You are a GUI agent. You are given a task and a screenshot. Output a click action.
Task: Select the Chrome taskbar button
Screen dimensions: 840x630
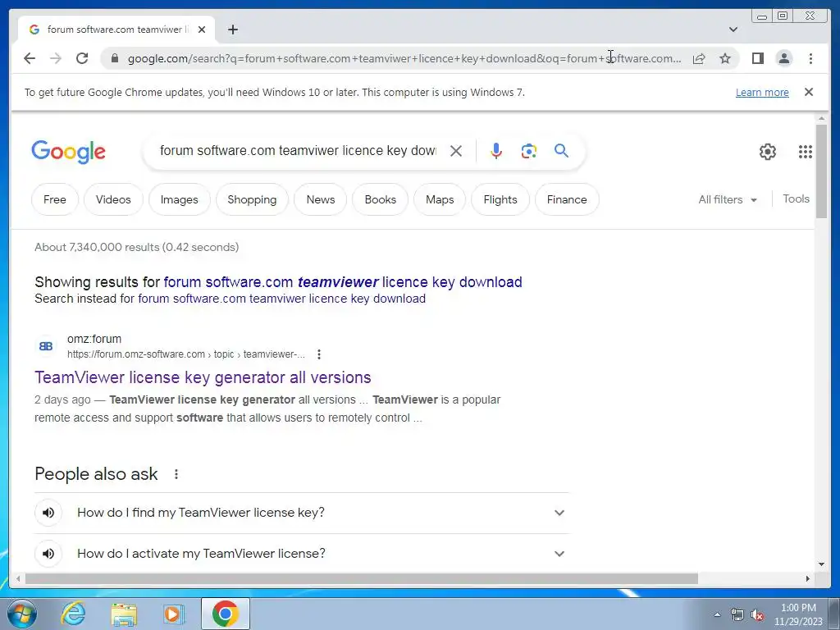coord(225,614)
